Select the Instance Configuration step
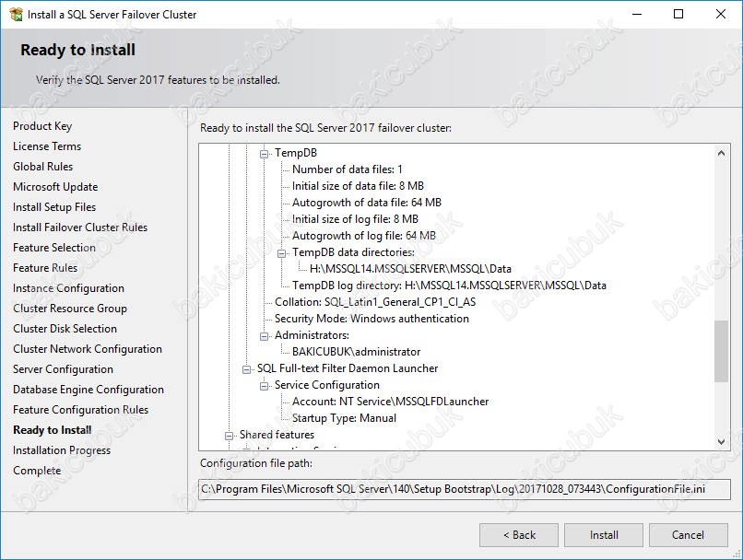The height and width of the screenshot is (560, 743). coord(69,288)
